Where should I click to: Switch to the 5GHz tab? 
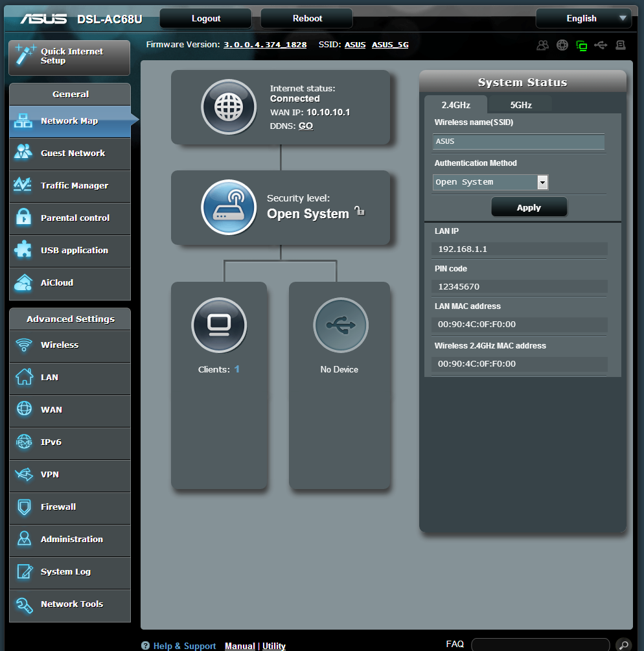click(x=521, y=105)
